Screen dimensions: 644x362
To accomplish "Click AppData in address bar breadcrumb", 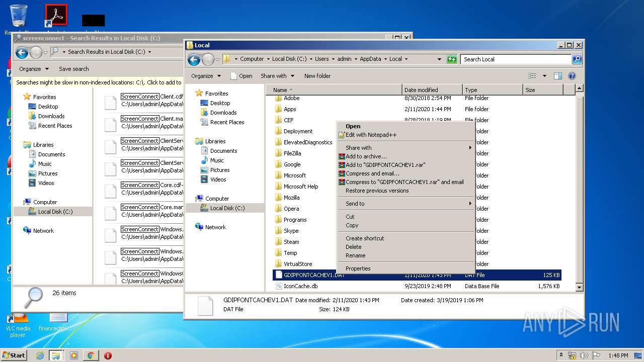I will [x=370, y=59].
